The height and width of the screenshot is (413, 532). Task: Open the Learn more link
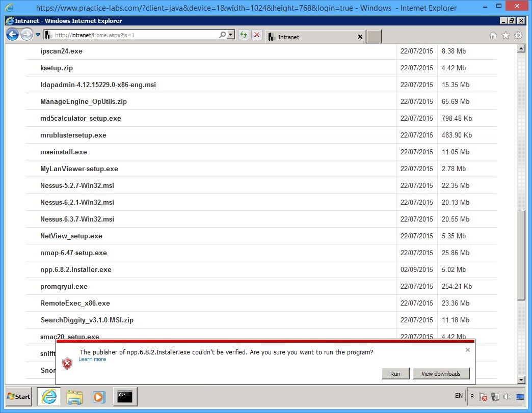pos(92,360)
